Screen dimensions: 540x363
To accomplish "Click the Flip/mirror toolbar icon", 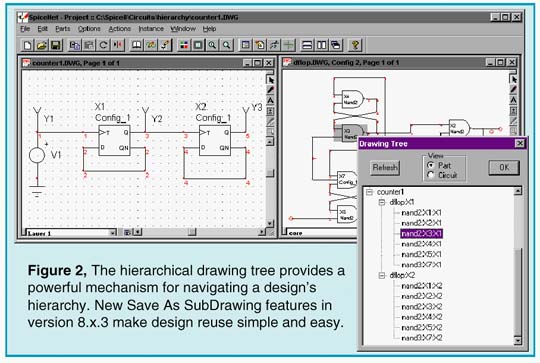I will point(117,45).
